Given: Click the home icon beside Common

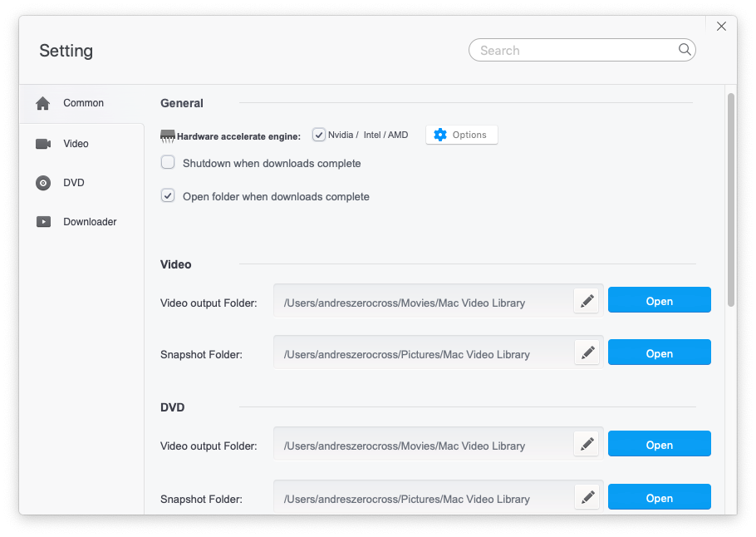Looking at the screenshot, I should (43, 103).
